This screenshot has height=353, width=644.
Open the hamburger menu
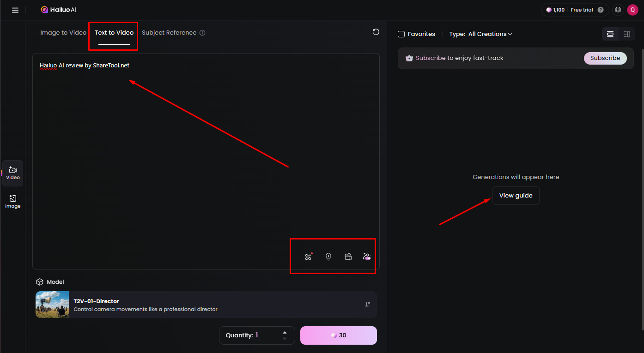(x=15, y=10)
